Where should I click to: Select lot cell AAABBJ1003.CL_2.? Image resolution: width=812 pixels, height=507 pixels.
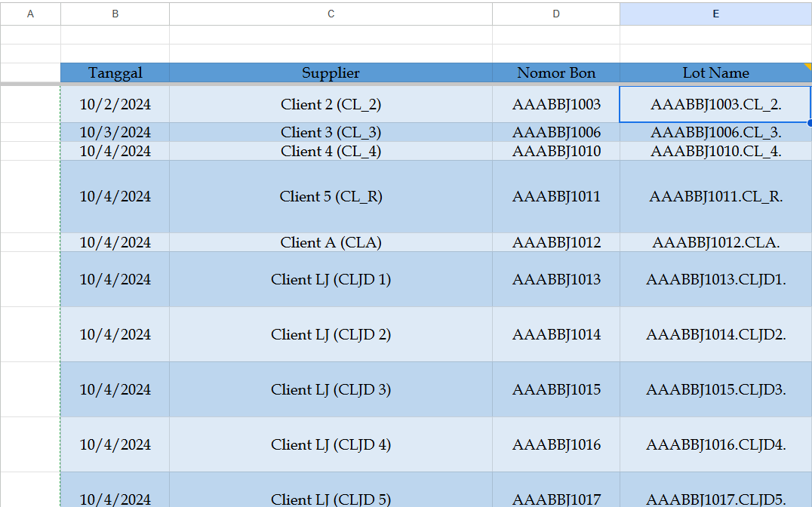coord(715,104)
